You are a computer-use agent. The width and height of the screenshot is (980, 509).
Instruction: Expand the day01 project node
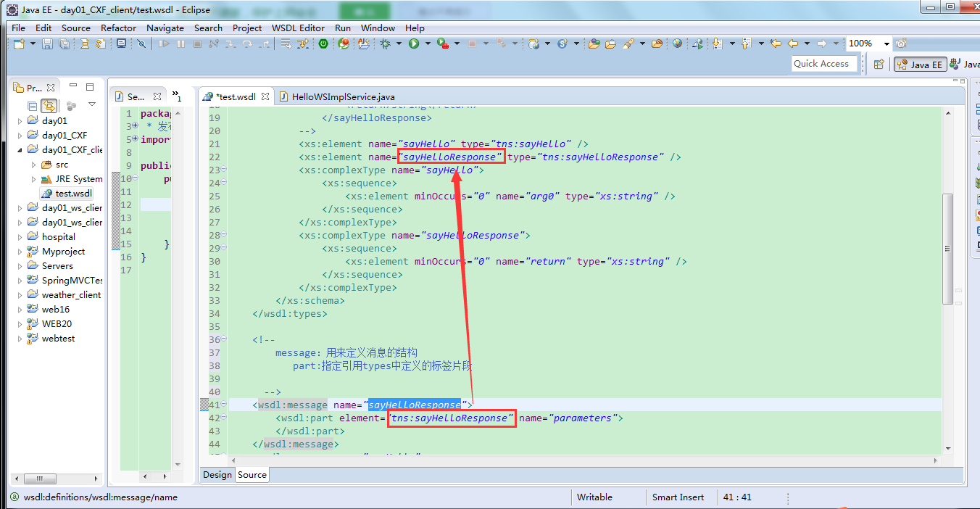pyautogui.click(x=20, y=121)
